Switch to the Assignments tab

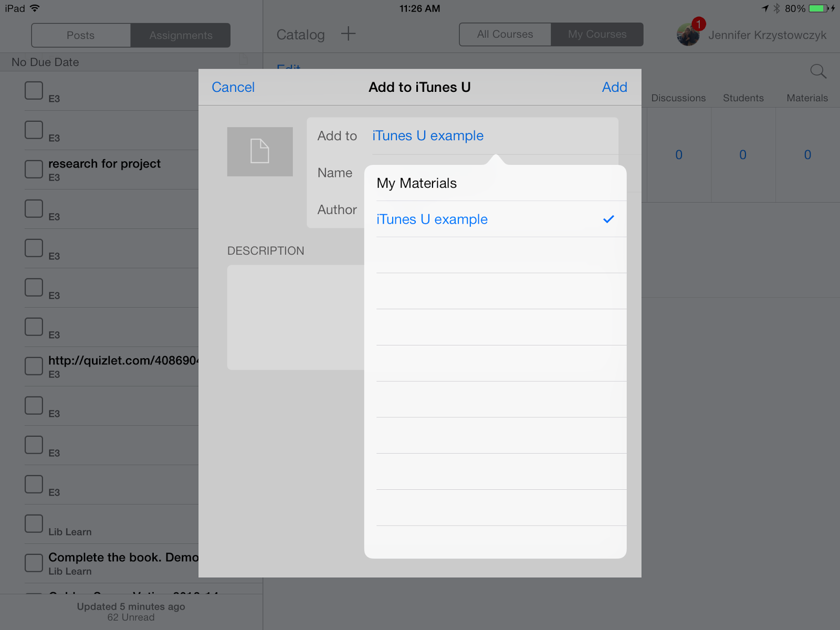point(181,35)
